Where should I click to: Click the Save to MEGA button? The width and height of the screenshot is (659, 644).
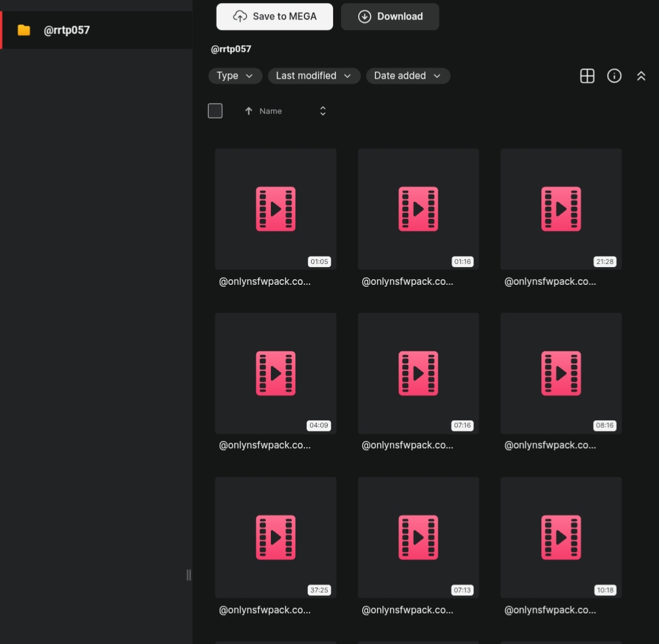(275, 17)
